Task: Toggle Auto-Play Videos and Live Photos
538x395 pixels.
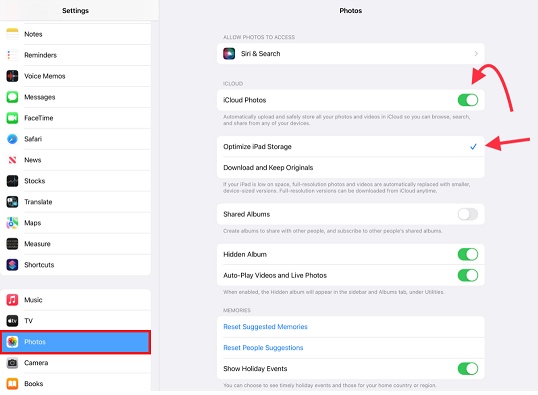Action: [x=468, y=275]
